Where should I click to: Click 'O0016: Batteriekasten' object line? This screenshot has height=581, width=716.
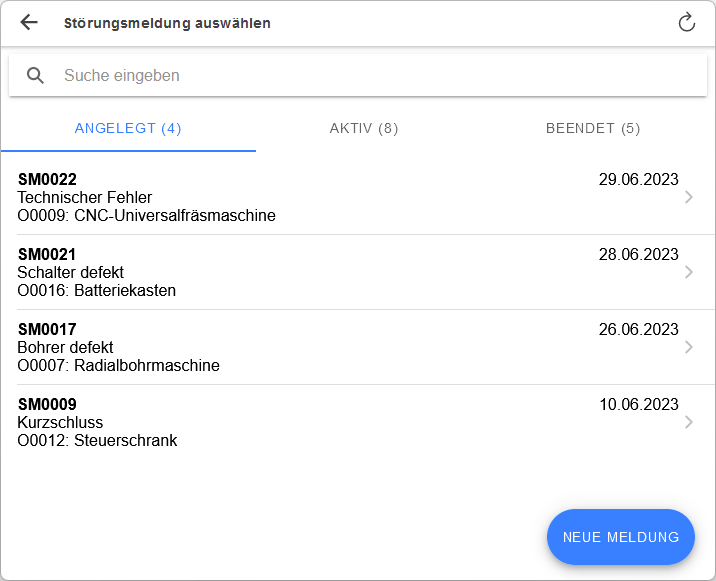pyautogui.click(x=97, y=291)
